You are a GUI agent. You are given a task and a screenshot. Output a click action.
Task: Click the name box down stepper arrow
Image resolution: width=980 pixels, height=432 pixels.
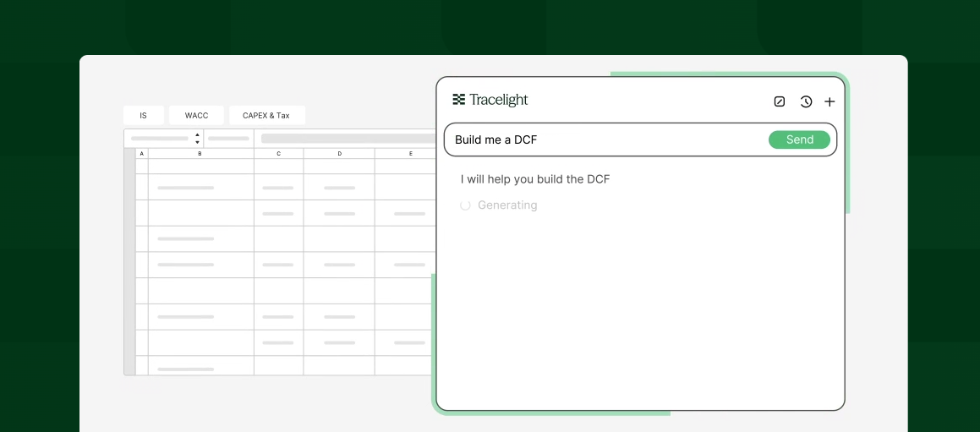coord(198,142)
